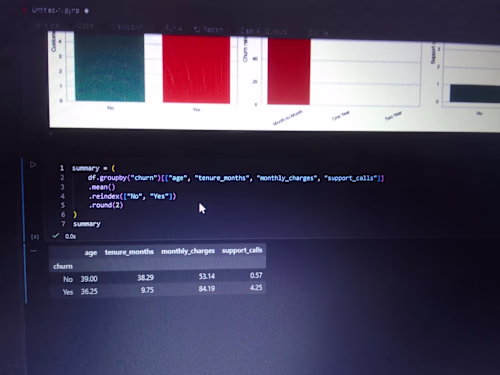Click the 'age' column header in output
This screenshot has width=500, height=375.
(91, 253)
